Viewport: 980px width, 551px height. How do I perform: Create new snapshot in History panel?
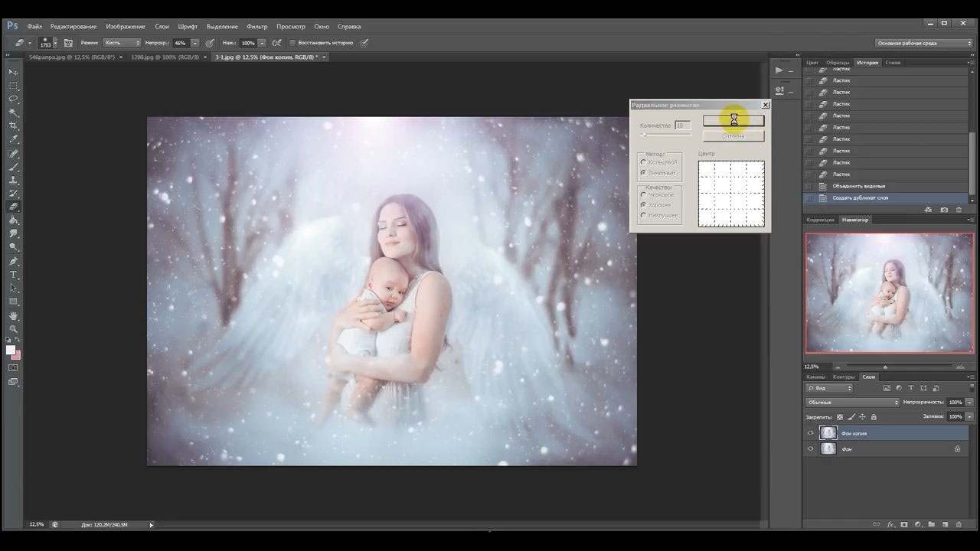point(944,210)
